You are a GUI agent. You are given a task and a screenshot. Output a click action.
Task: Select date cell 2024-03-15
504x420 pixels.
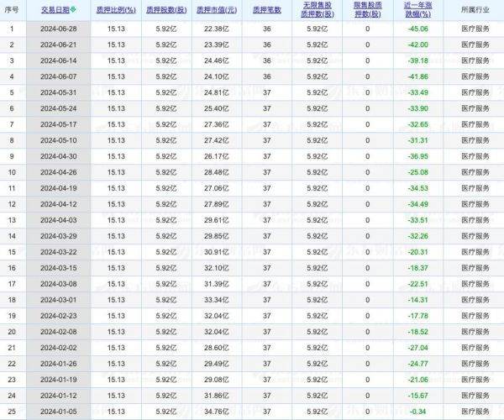(59, 268)
